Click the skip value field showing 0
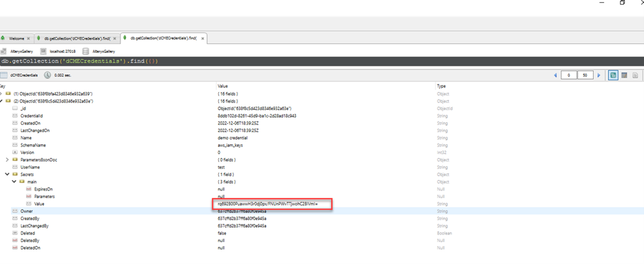The height and width of the screenshot is (264, 644). 569,76
